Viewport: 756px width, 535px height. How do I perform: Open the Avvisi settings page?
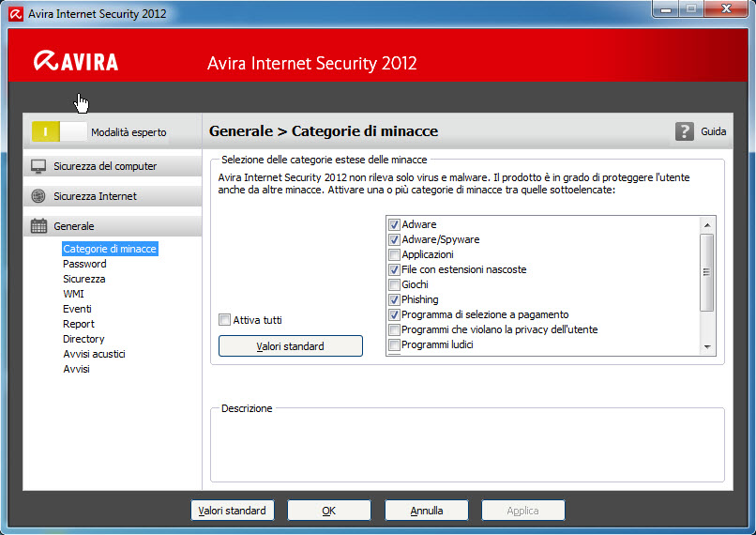pyautogui.click(x=76, y=369)
